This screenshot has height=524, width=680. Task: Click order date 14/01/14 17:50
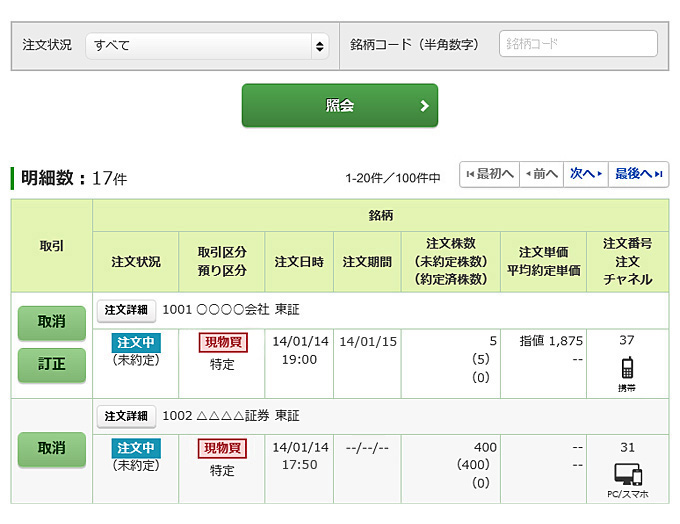[300, 456]
